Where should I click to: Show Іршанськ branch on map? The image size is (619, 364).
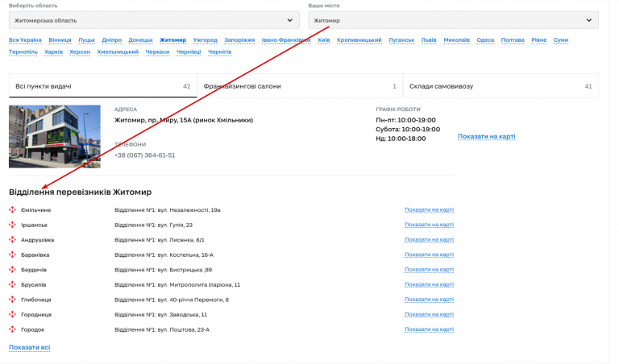click(x=429, y=225)
